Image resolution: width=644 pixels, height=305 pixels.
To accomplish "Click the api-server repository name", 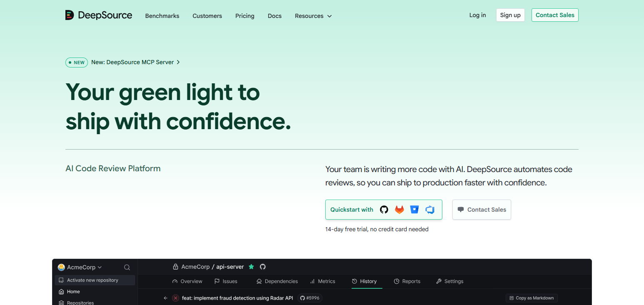I will point(230,267).
